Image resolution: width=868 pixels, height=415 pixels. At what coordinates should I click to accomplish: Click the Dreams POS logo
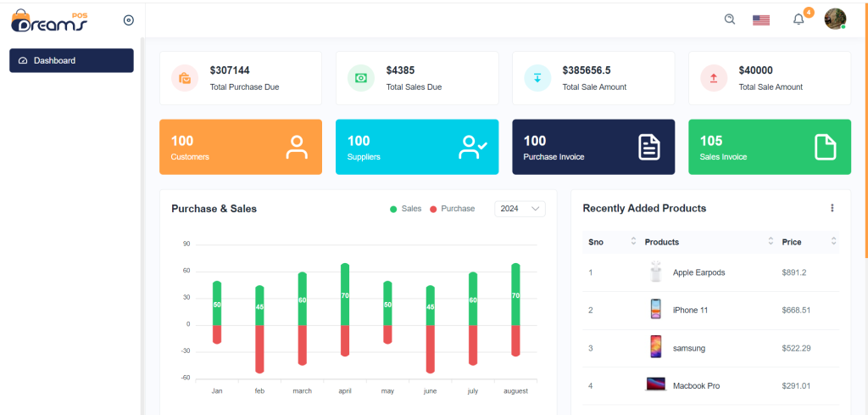(48, 20)
